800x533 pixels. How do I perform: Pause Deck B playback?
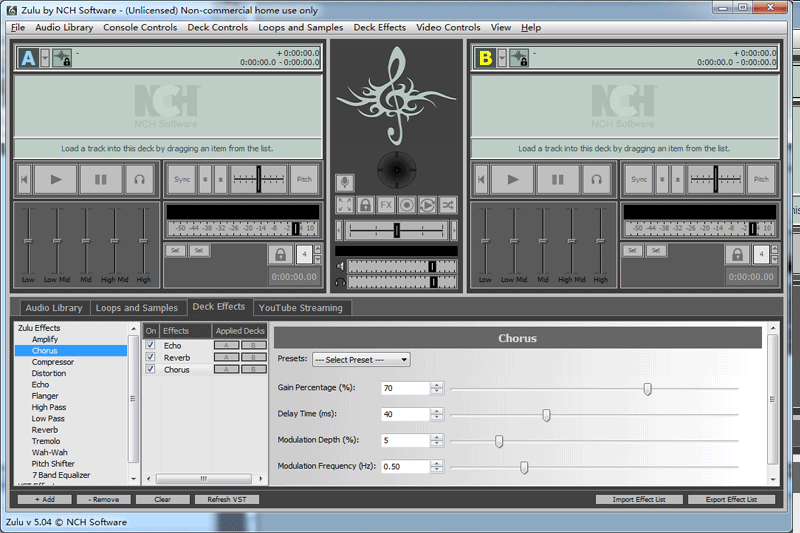[558, 179]
